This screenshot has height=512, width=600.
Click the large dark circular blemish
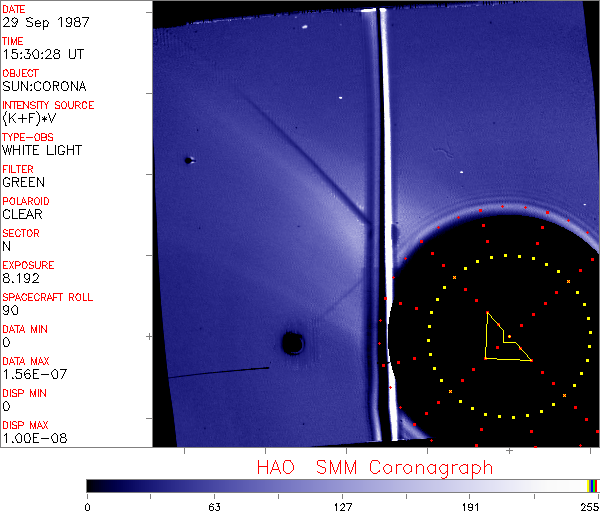click(x=292, y=343)
